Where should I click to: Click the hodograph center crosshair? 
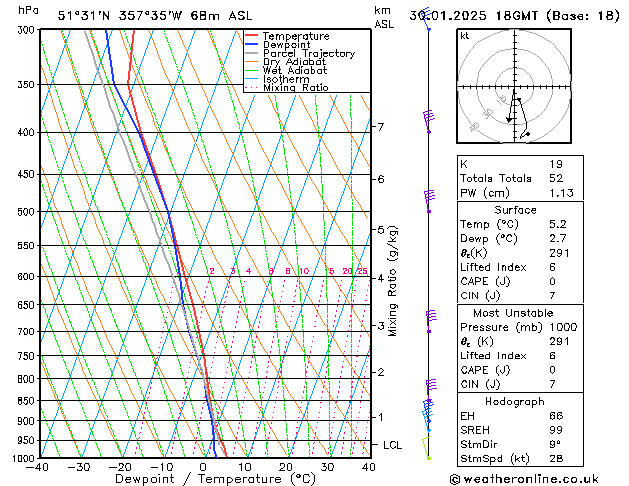pyautogui.click(x=514, y=86)
